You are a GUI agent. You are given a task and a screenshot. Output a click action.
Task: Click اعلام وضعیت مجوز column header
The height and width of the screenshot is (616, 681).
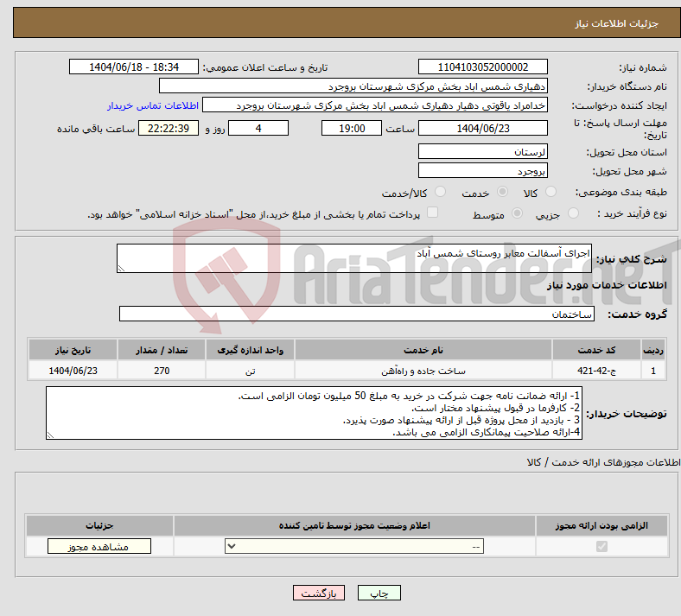click(354, 525)
